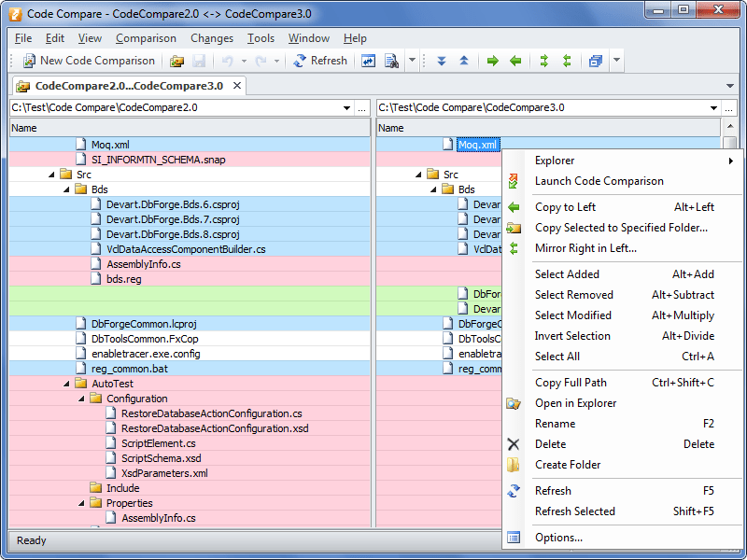747x560 pixels.
Task: Go to next difference with blue down arrows
Action: coord(442,61)
